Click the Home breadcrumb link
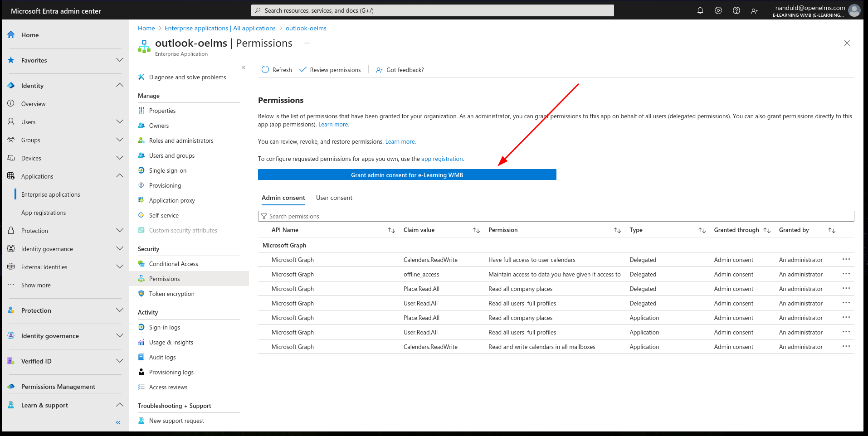 point(146,28)
